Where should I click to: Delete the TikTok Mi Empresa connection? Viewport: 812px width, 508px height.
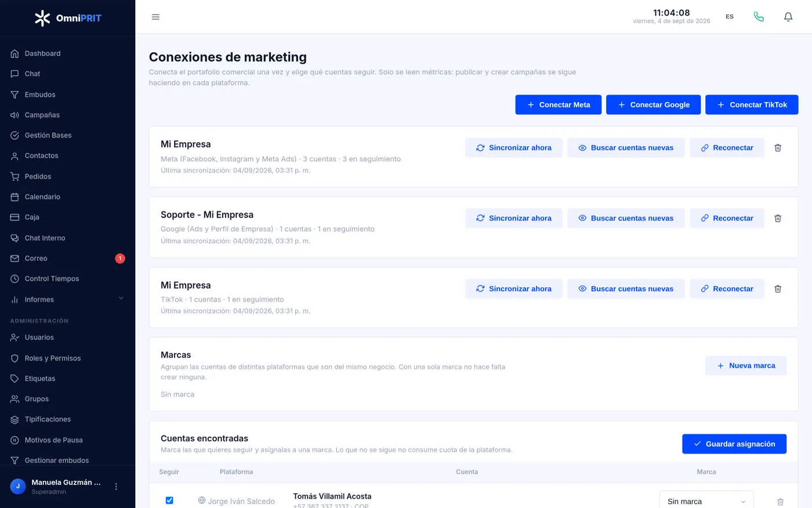[778, 289]
